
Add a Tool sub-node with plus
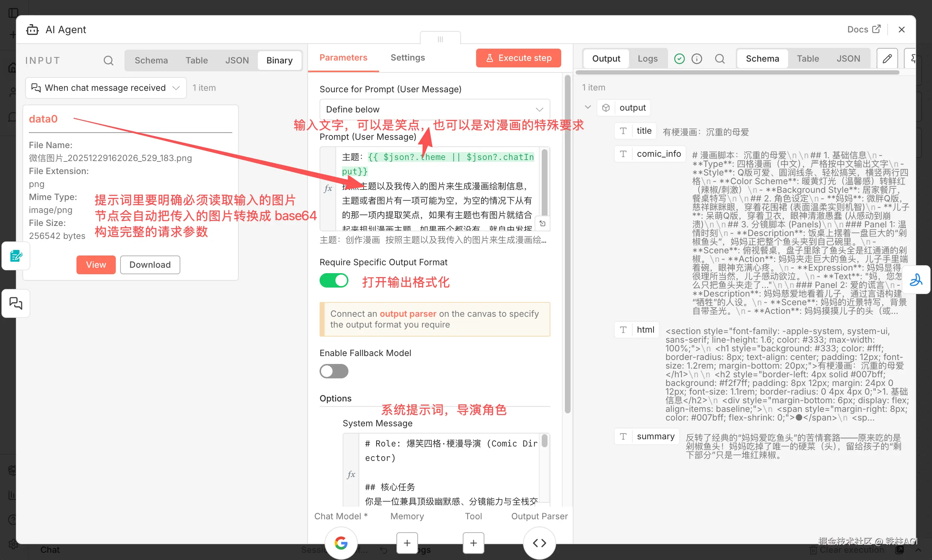click(x=473, y=543)
